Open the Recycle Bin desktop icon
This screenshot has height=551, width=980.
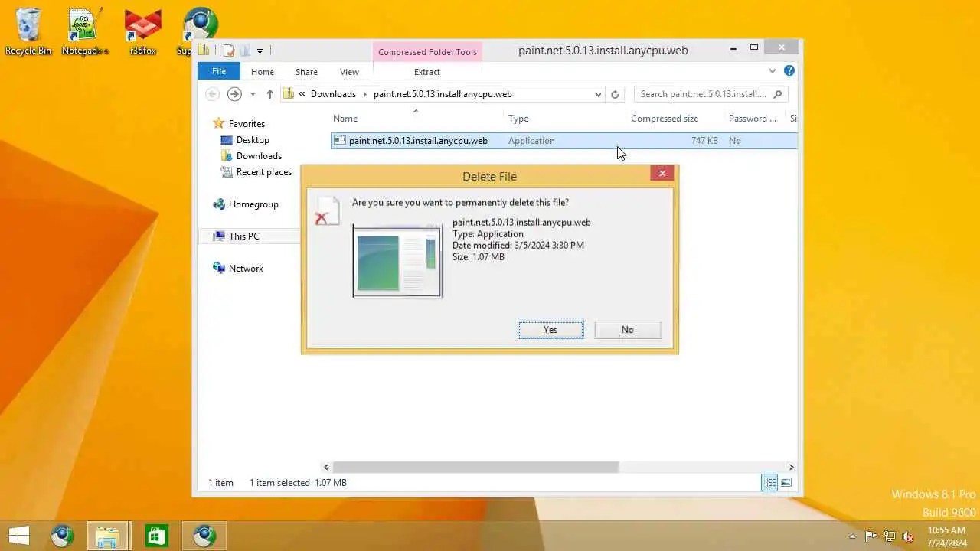click(x=28, y=32)
